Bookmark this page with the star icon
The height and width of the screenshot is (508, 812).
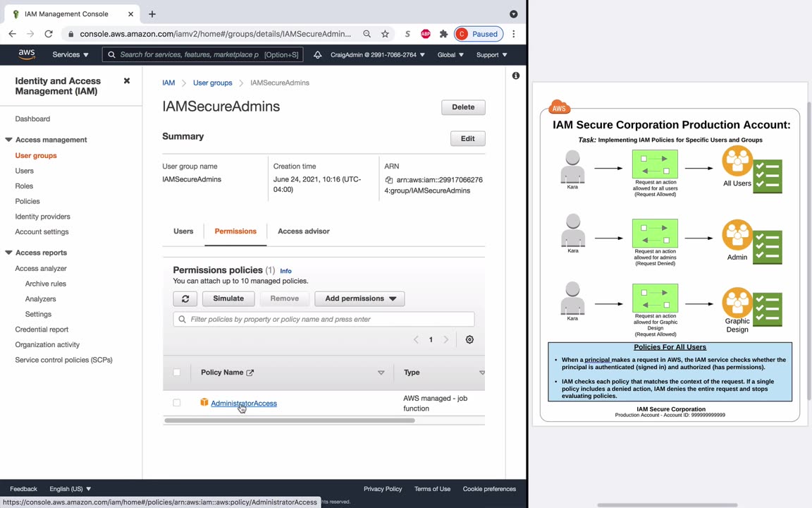pos(385,34)
